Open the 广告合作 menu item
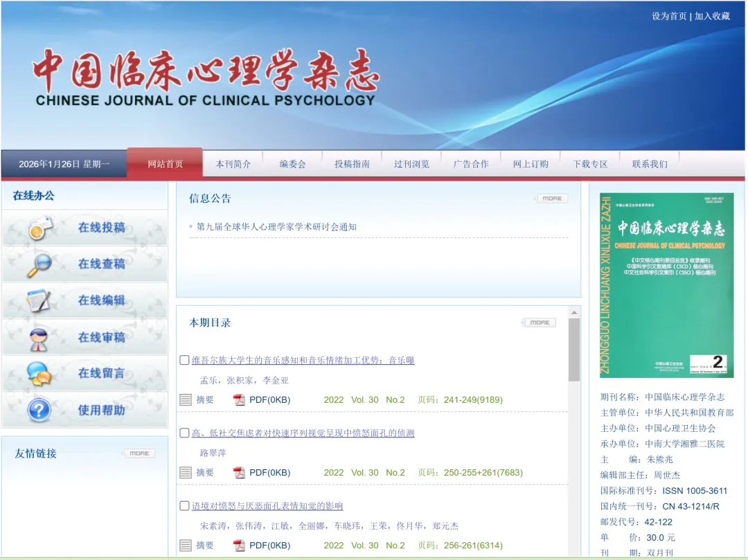748x560 pixels. [x=471, y=164]
